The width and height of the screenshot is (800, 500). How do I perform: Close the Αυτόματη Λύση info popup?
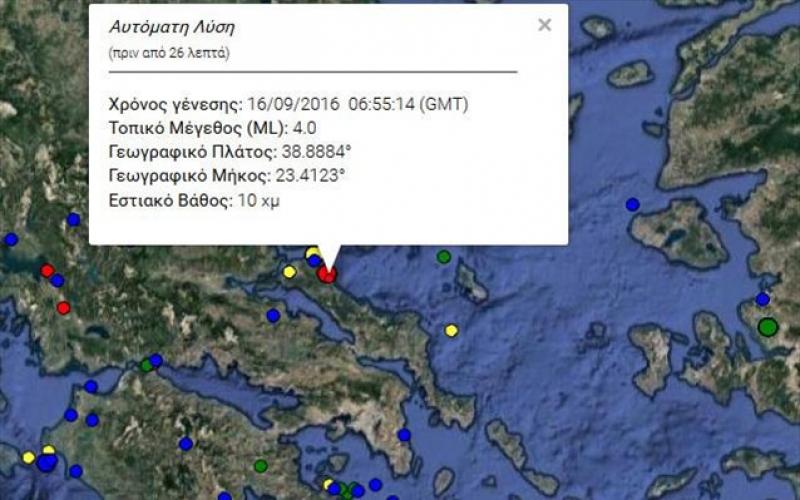[x=544, y=24]
